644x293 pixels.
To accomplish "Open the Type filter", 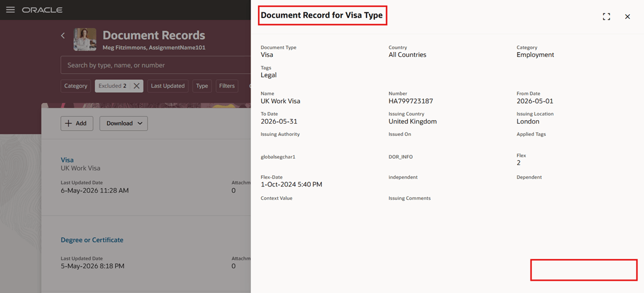I will (x=202, y=86).
